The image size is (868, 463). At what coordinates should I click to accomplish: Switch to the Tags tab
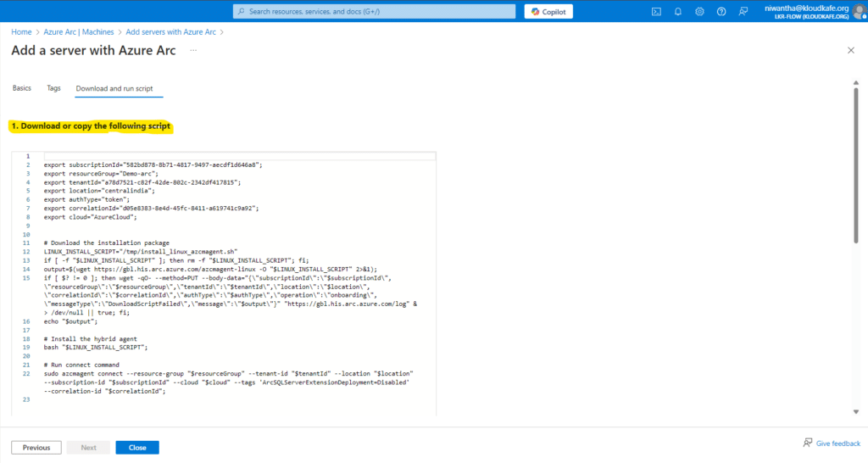click(x=53, y=88)
